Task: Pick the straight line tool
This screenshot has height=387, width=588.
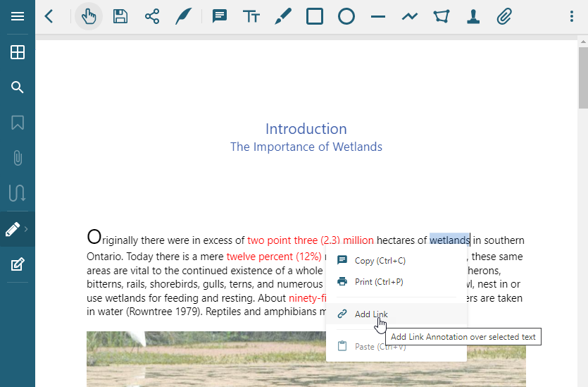Action: click(378, 16)
